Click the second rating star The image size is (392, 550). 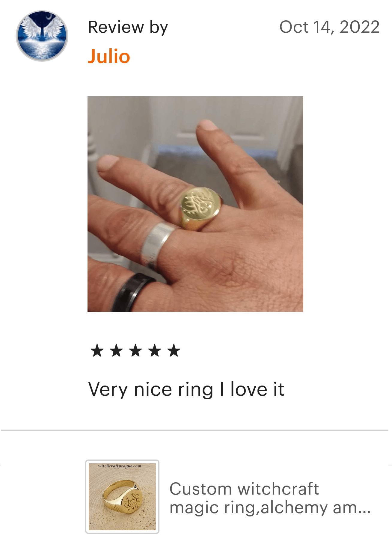tap(116, 350)
